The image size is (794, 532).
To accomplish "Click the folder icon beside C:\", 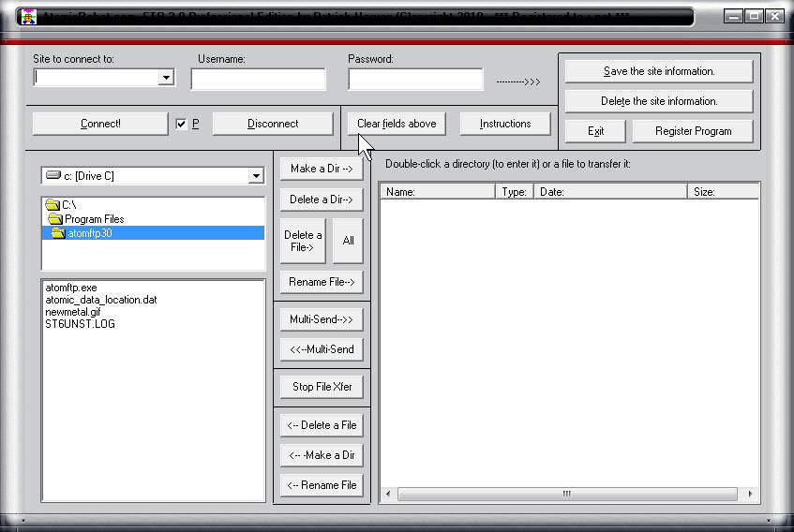I will [x=52, y=205].
